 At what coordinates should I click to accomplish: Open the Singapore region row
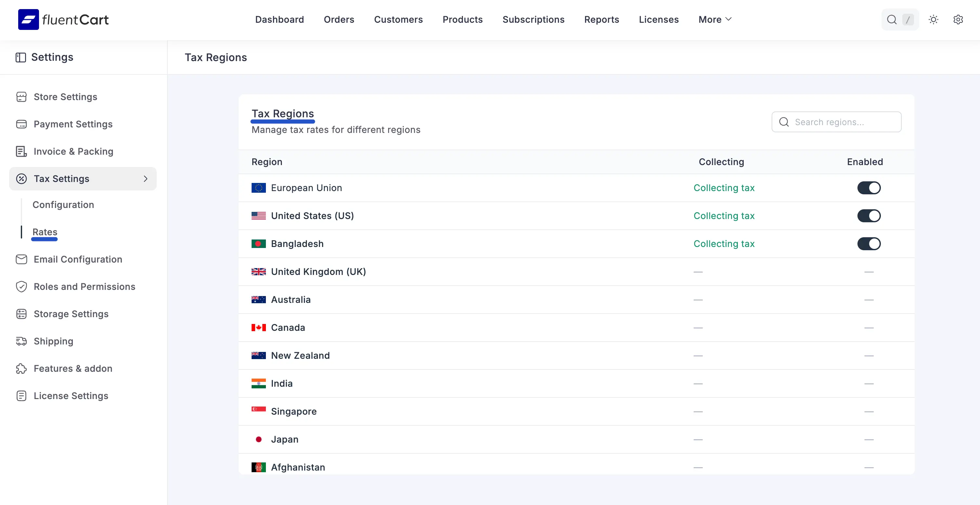pos(576,411)
